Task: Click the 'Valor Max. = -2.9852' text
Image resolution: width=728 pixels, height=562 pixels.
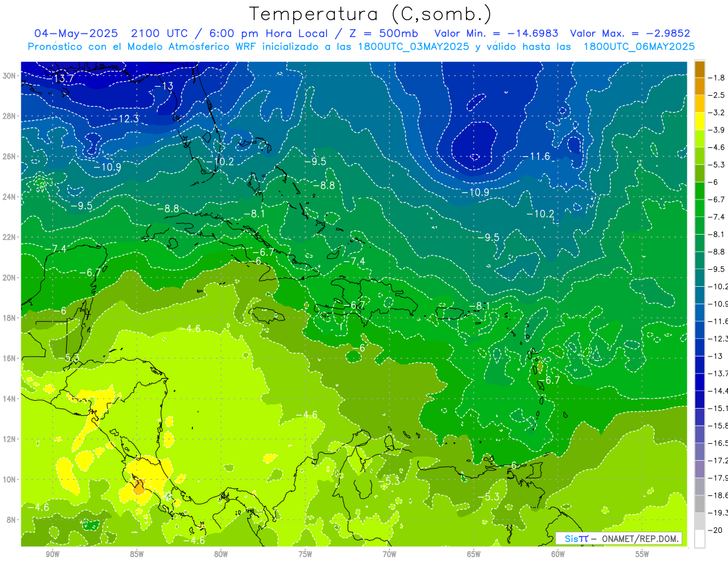Action: 630,33
